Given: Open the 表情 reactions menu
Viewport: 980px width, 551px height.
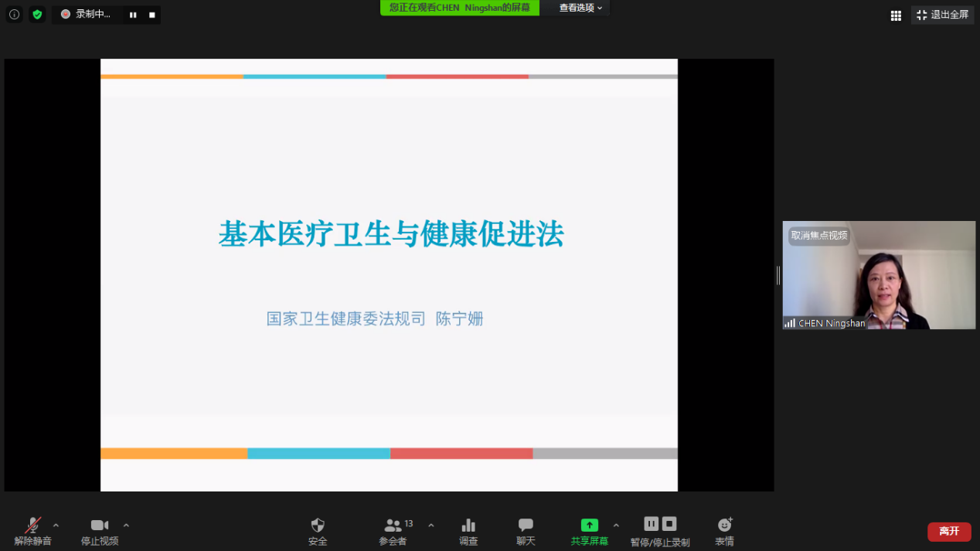Looking at the screenshot, I should pos(724,531).
